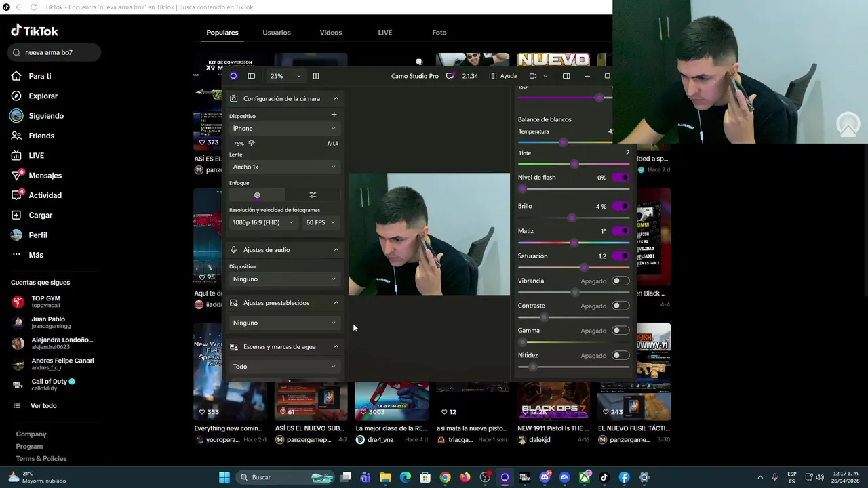868x488 pixels.
Task: Enable the Contraste toggle
Action: [x=620, y=306]
